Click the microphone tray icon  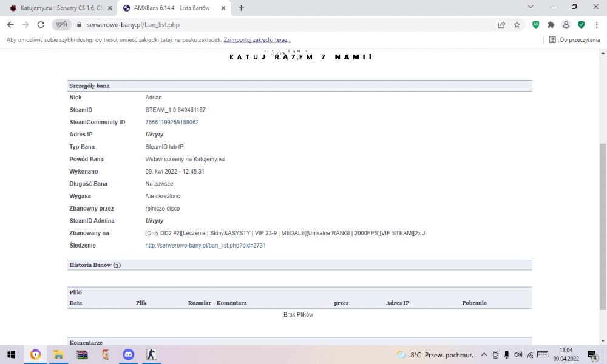[x=506, y=355]
